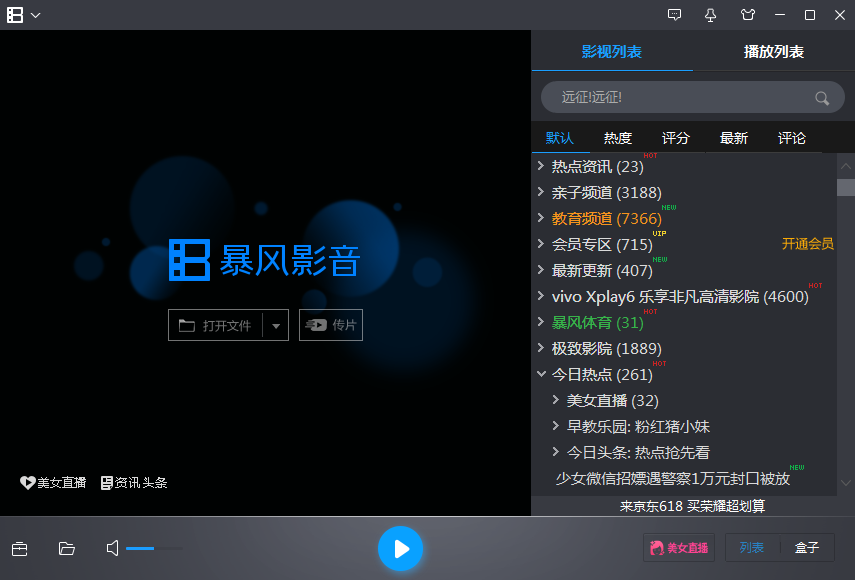Click the open-folder icon in bottom toolbar
The height and width of the screenshot is (580, 855).
pyautogui.click(x=67, y=548)
